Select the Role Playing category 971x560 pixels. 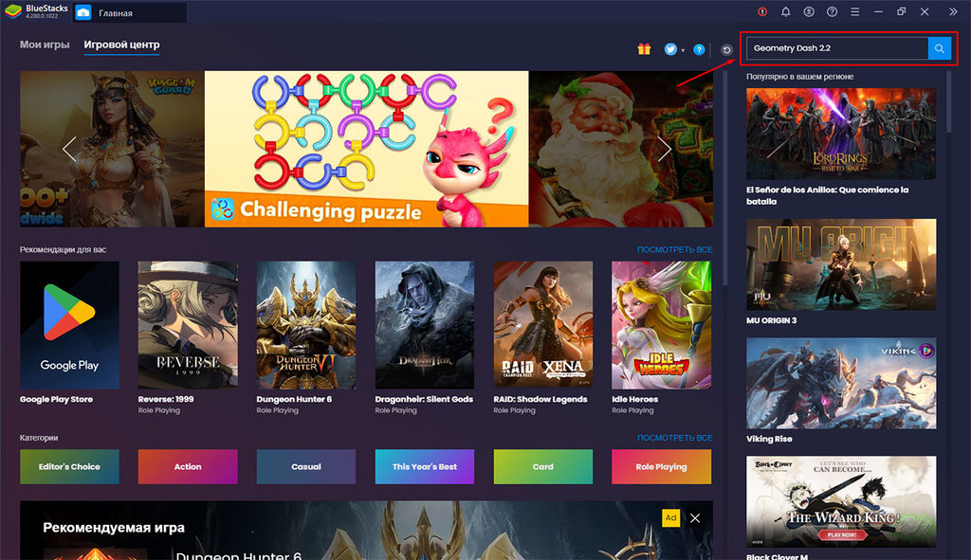pyautogui.click(x=661, y=466)
